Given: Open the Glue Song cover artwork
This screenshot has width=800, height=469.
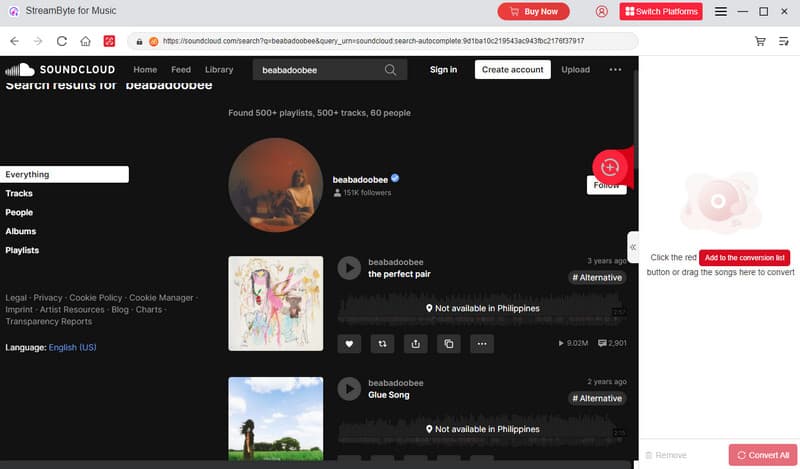Looking at the screenshot, I should coord(276,418).
